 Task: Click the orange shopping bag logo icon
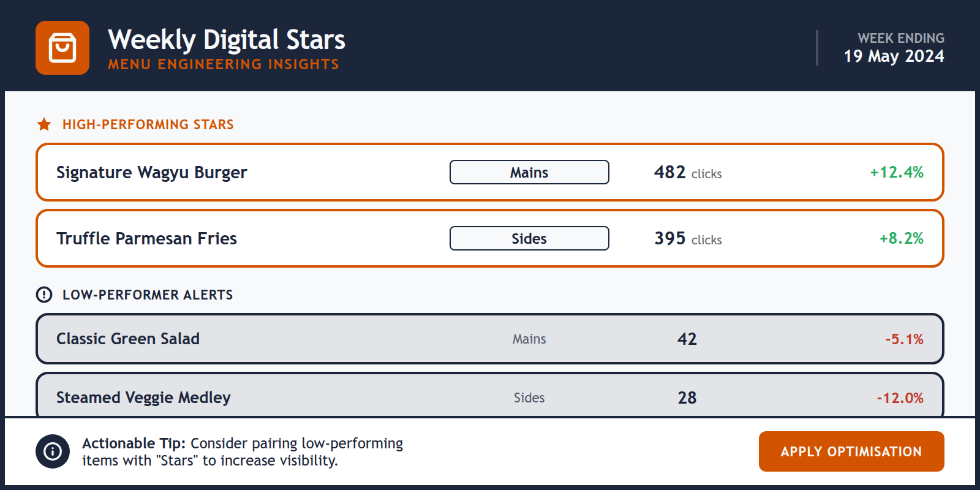click(x=62, y=47)
